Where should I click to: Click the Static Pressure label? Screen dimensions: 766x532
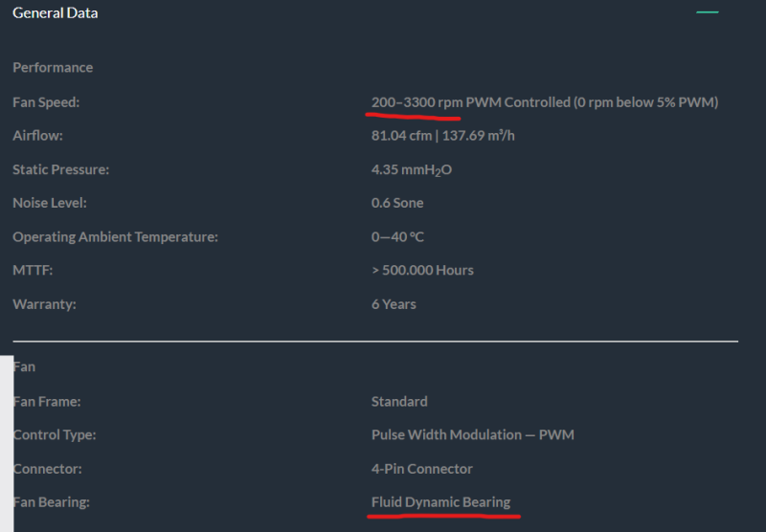point(61,169)
